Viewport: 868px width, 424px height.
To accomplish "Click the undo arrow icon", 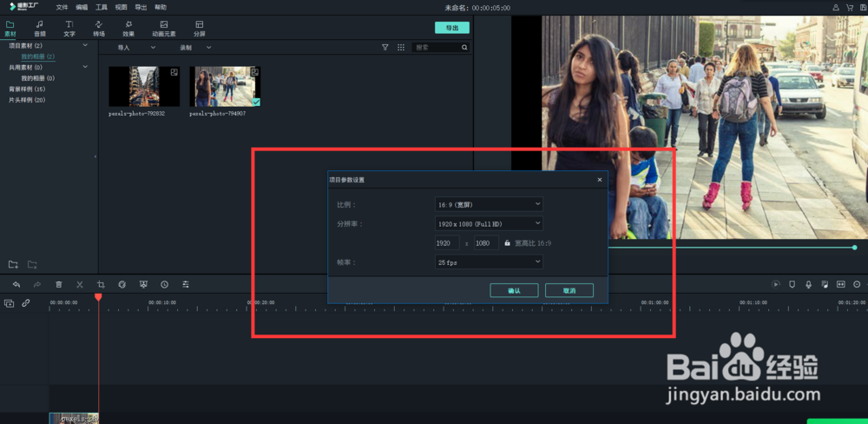I will [16, 284].
